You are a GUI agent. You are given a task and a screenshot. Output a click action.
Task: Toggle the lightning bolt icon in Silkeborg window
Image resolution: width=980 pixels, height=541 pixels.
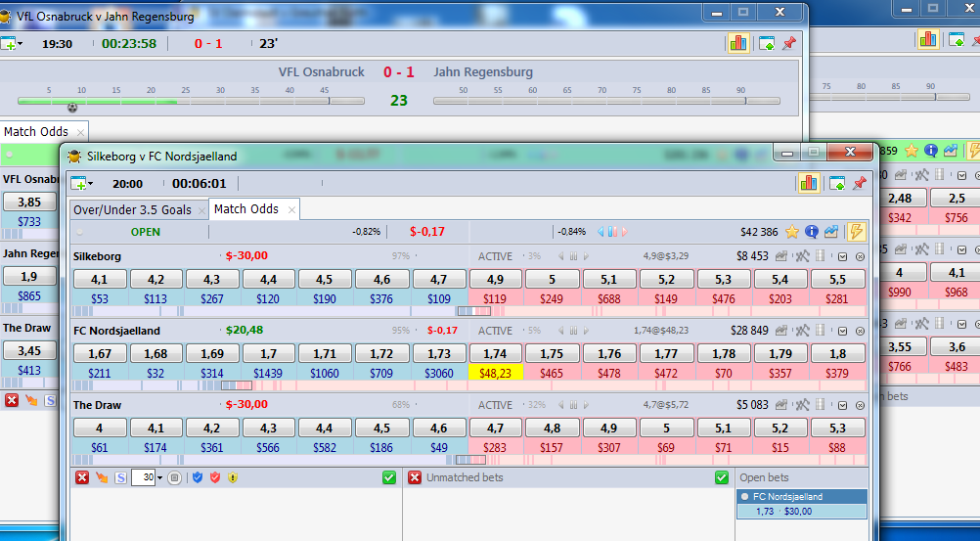[x=856, y=232]
